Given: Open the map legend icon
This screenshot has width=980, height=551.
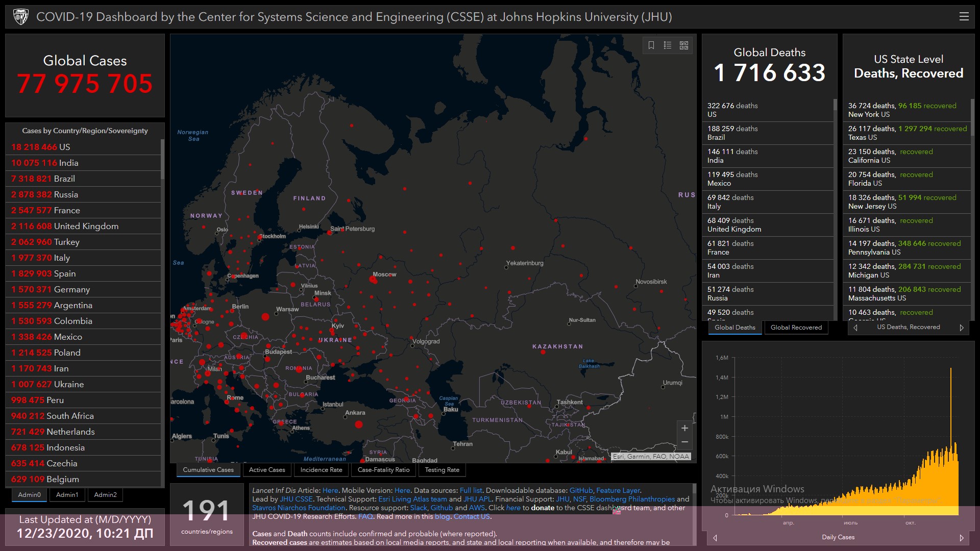Looking at the screenshot, I should 668,45.
